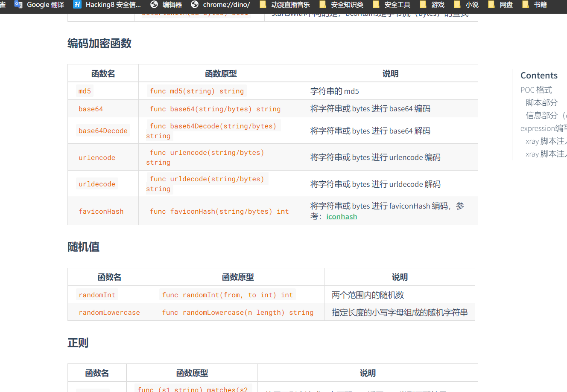The width and height of the screenshot is (567, 392).
Task: Click func randomLowercase(n length) string prototype
Action: 238,312
